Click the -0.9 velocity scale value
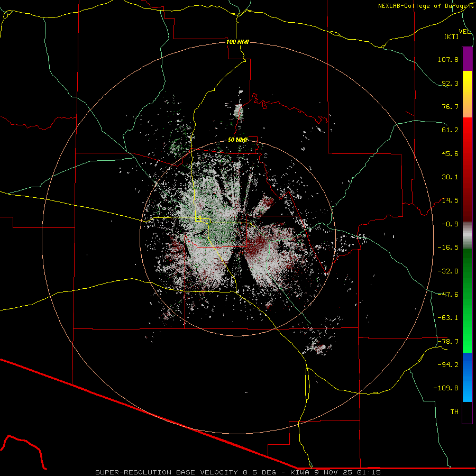The width and height of the screenshot is (476, 476). pos(450,224)
